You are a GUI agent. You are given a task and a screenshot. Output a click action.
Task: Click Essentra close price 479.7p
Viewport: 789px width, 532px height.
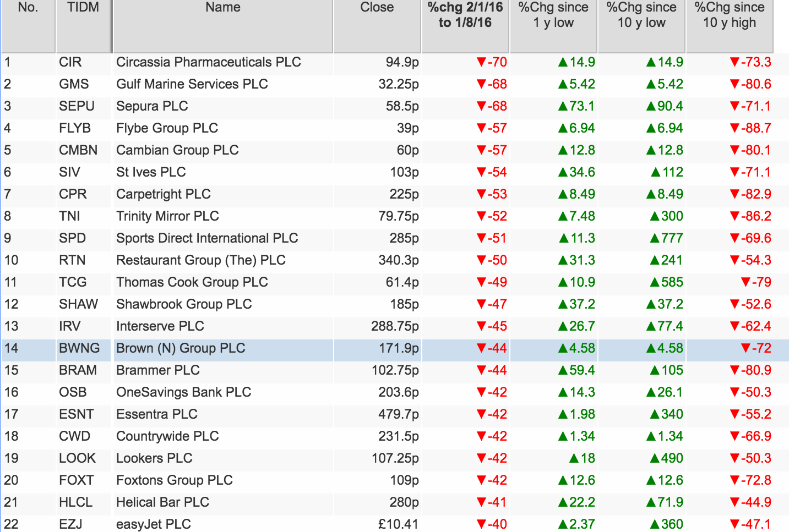pyautogui.click(x=399, y=414)
